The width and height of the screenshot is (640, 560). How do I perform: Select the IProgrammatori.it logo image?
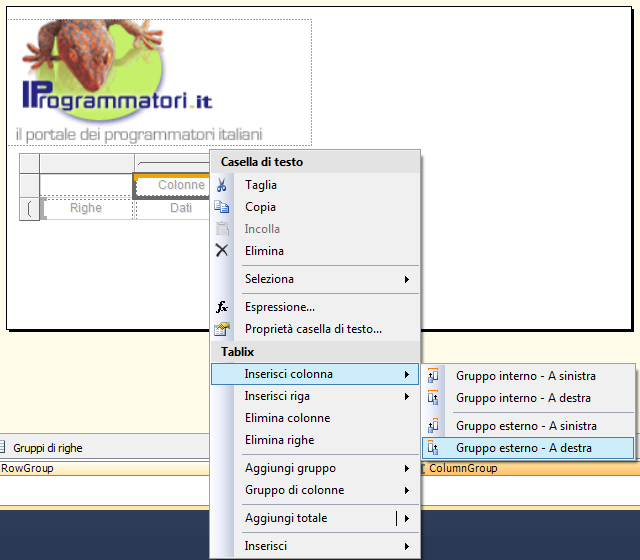160,82
